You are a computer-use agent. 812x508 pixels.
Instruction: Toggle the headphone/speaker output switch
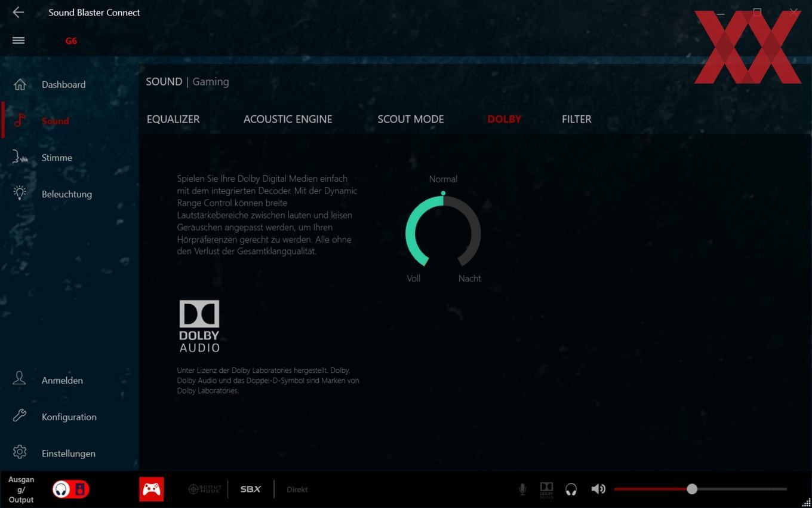pos(70,489)
